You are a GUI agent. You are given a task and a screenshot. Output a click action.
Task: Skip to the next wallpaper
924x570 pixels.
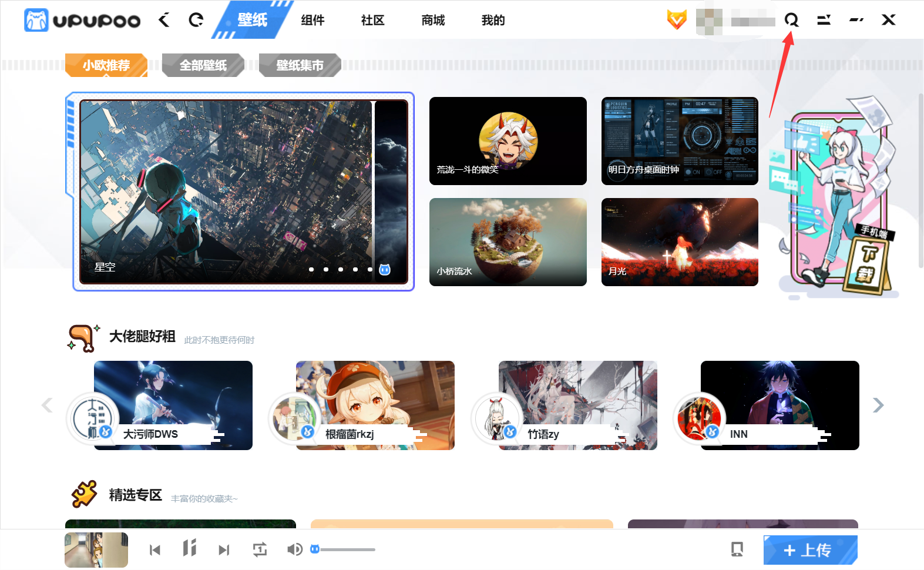point(224,550)
